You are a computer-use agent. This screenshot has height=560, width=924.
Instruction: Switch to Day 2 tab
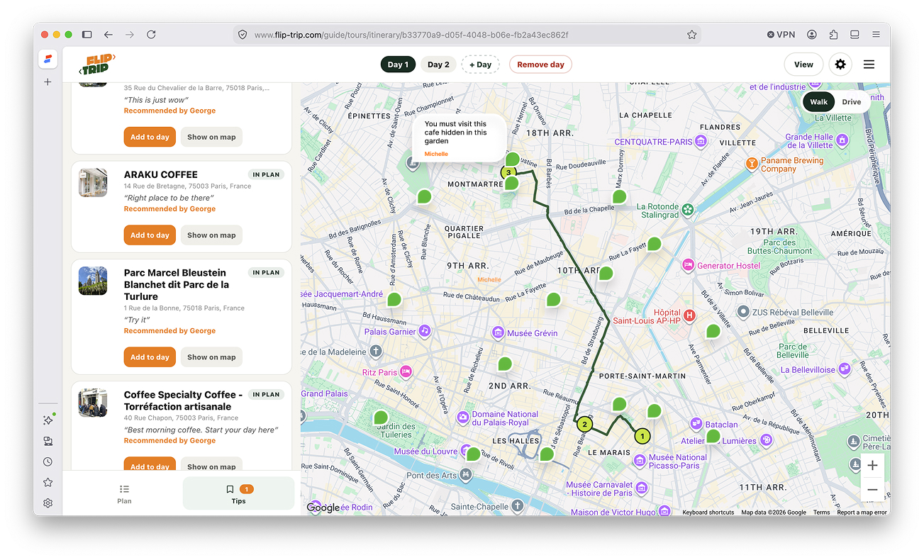438,65
